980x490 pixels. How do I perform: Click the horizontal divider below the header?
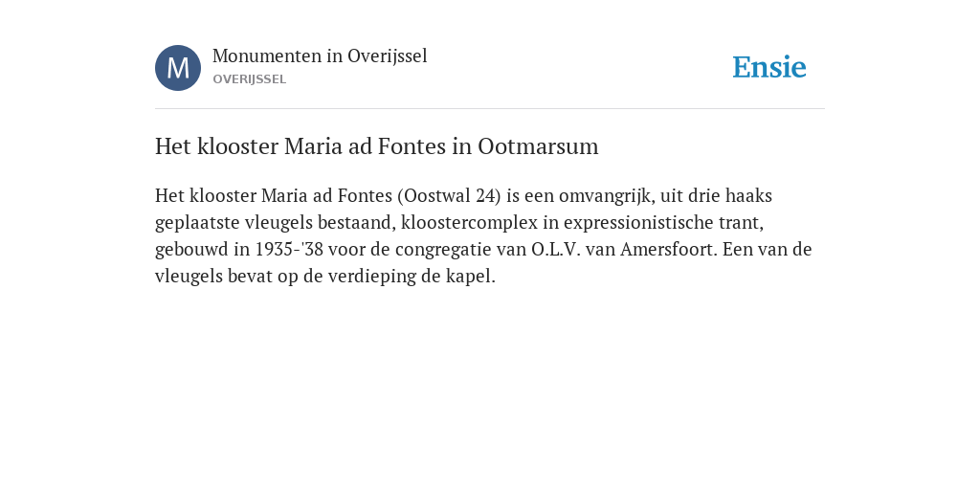tap(490, 109)
